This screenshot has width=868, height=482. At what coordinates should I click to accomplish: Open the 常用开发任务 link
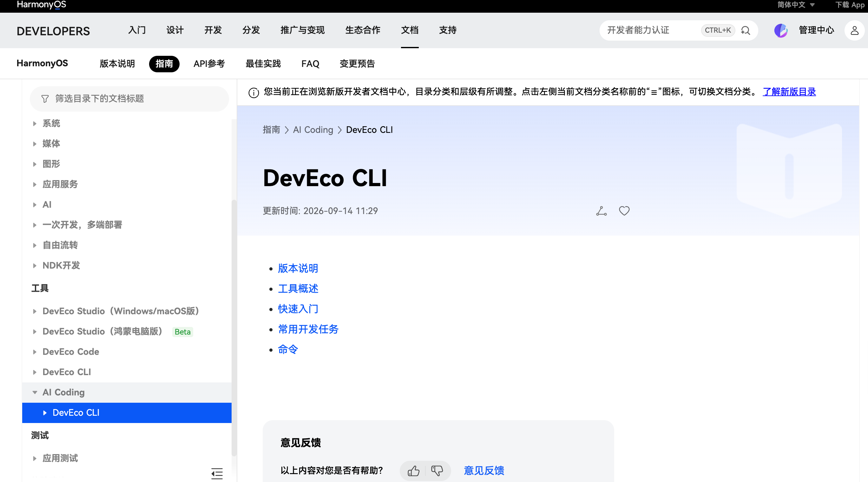pos(308,329)
